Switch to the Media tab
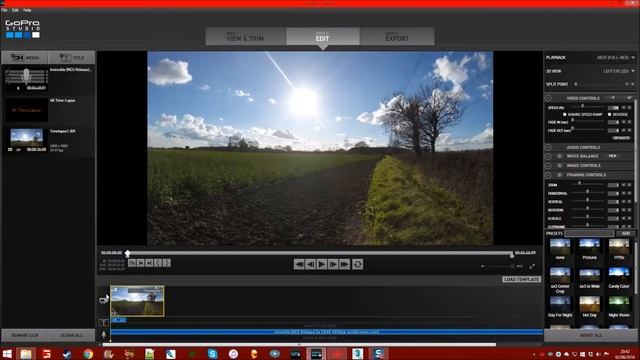 click(x=25, y=58)
